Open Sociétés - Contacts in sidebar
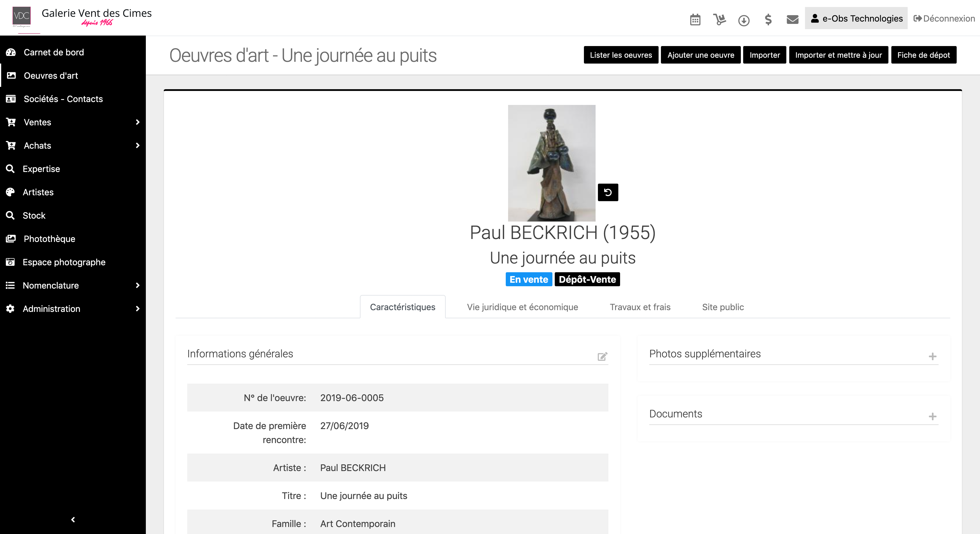This screenshot has width=980, height=534. pos(73,99)
